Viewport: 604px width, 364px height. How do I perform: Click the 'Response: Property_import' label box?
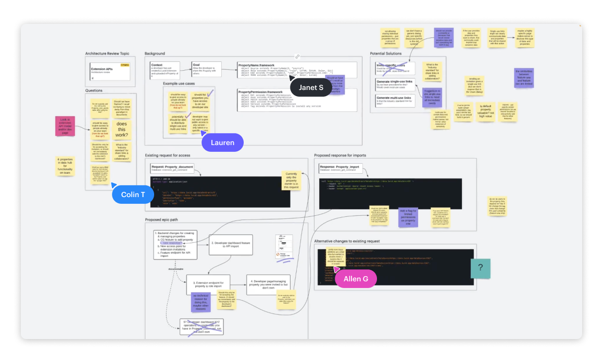coord(341,169)
